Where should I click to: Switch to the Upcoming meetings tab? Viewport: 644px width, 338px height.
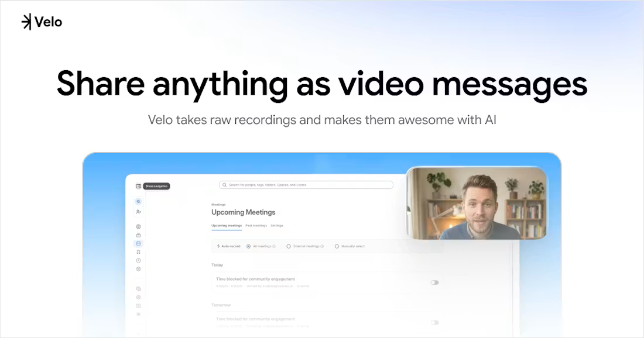(227, 226)
